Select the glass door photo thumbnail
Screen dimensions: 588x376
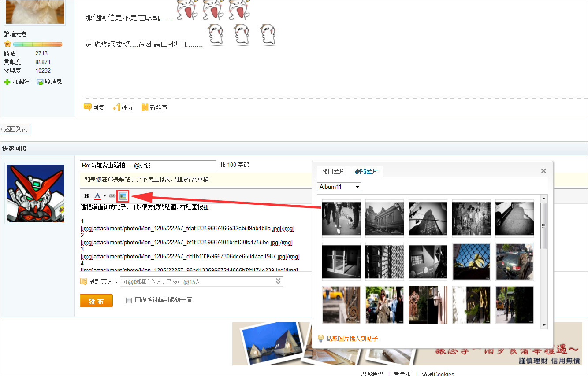341,262
